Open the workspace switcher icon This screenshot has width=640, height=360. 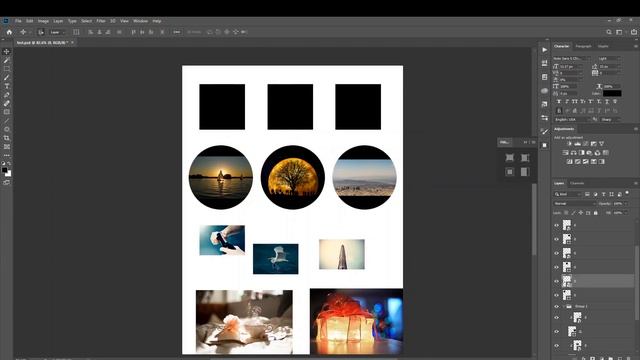pyautogui.click(x=619, y=32)
